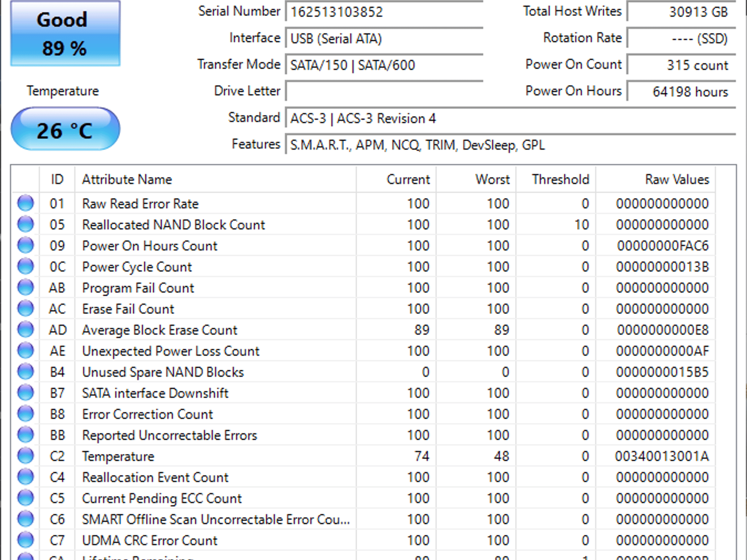This screenshot has height=560, width=747.
Task: Click the Threshold column header
Action: [556, 179]
